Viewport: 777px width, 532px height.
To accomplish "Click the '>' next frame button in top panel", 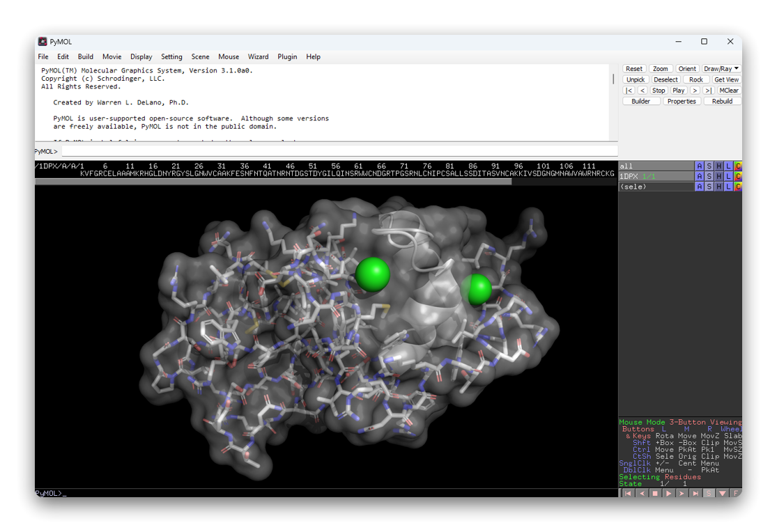I will pyautogui.click(x=695, y=91).
